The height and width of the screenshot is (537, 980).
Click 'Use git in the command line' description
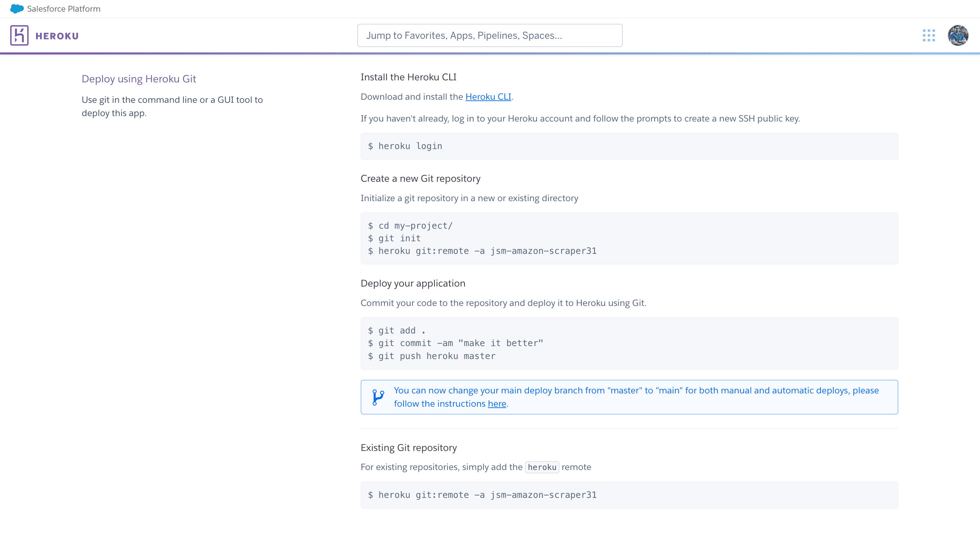(172, 106)
